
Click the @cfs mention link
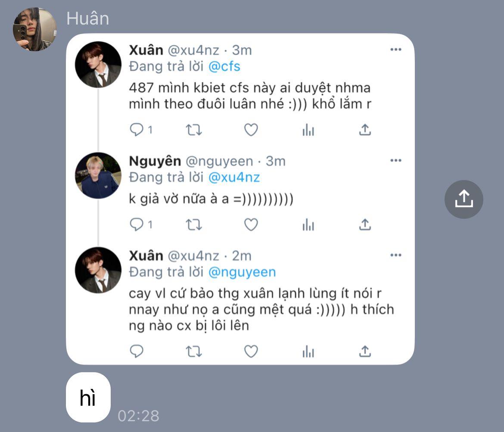click(224, 66)
